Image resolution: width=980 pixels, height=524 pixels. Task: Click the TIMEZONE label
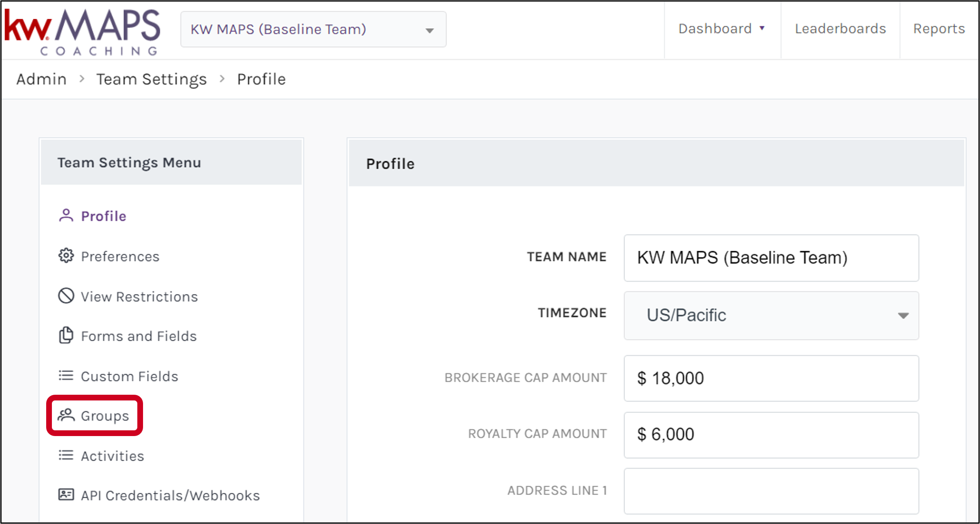pyautogui.click(x=572, y=313)
